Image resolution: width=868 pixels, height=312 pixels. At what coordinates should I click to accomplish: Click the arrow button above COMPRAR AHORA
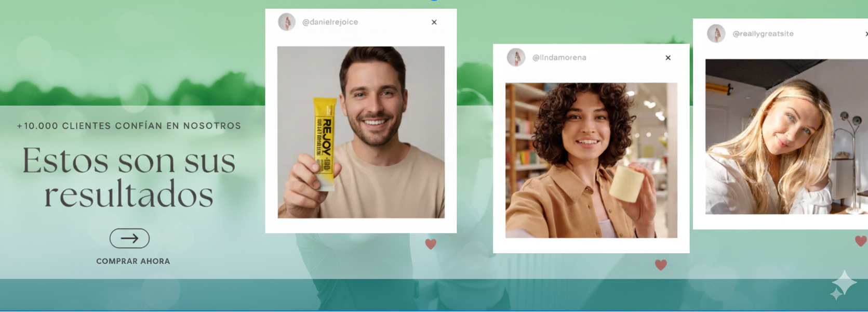click(x=129, y=238)
